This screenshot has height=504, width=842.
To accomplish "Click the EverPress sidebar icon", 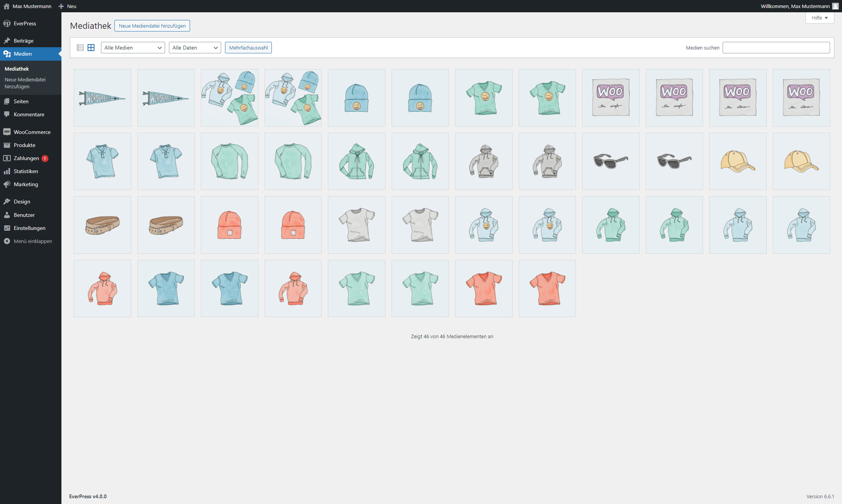I will [7, 23].
